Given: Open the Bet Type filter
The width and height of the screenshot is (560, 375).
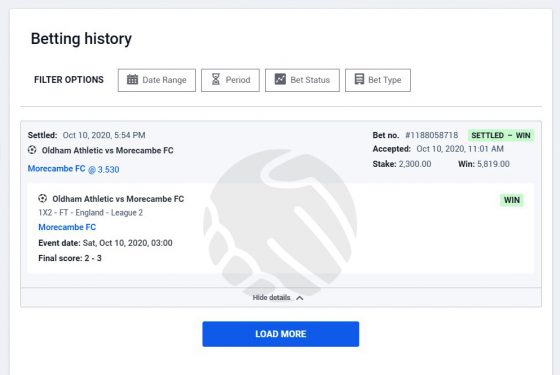Looking at the screenshot, I should (x=378, y=80).
